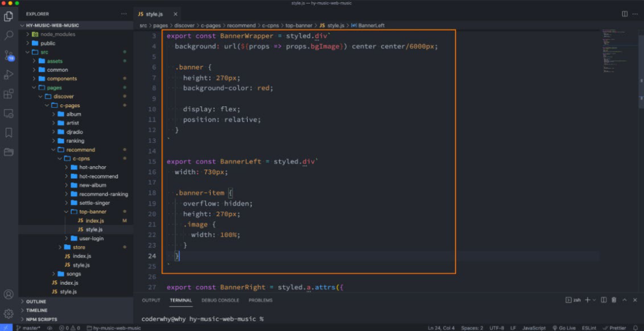Image resolution: width=644 pixels, height=331 pixels.
Task: Create a new terminal with plus icon
Action: coord(587,300)
